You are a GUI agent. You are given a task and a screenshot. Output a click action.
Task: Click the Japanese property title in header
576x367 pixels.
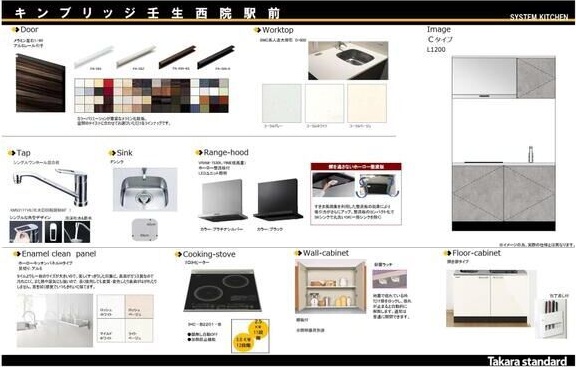(148, 13)
